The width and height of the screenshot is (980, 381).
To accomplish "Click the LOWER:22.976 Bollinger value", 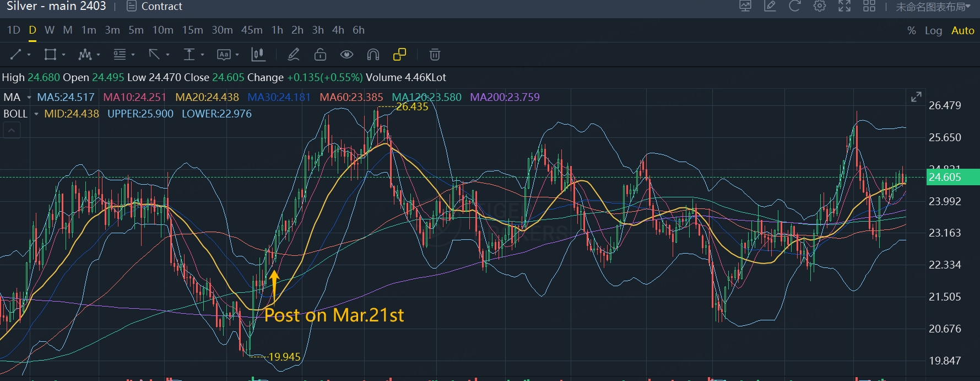I will click(216, 114).
